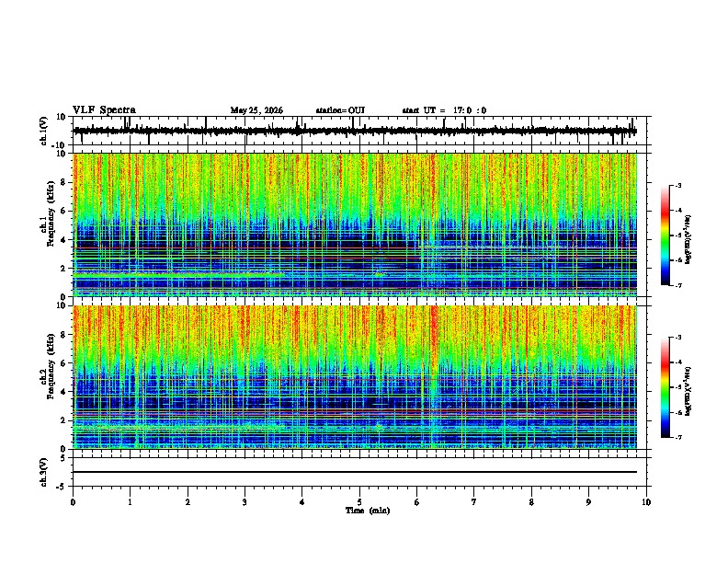Click the ch.1 color bar PSD units label
The image size is (728, 563).
pyautogui.click(x=688, y=239)
